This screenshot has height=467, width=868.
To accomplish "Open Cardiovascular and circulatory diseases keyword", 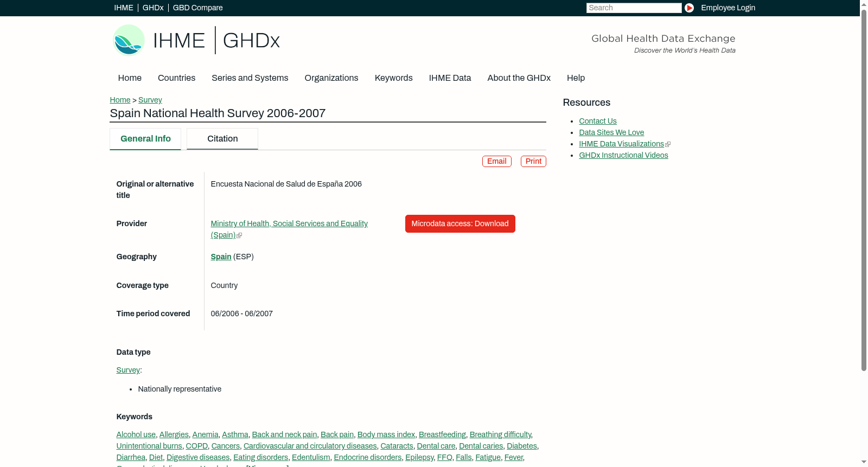I will [310, 446].
